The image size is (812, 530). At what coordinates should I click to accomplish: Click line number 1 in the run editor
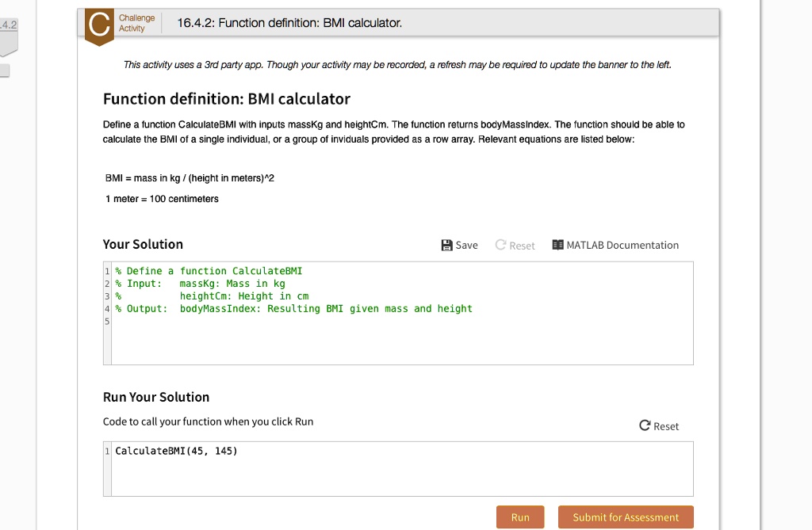(106, 450)
